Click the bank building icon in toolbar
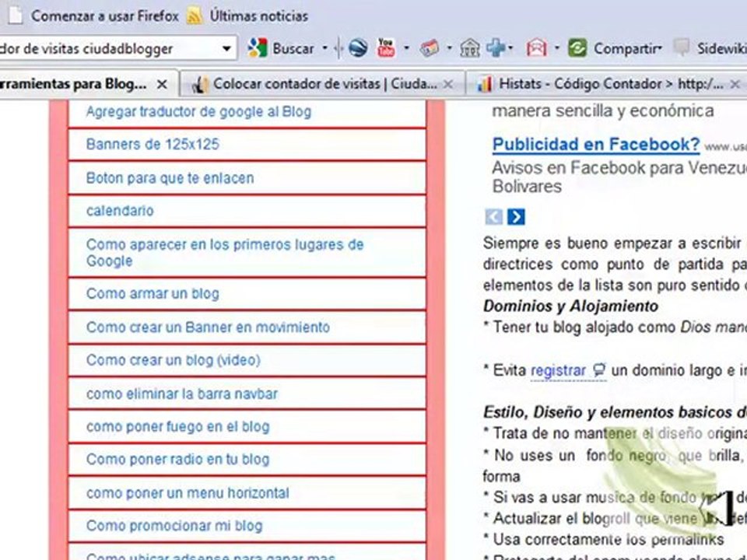Screen dimensions: 747x560 [470, 48]
